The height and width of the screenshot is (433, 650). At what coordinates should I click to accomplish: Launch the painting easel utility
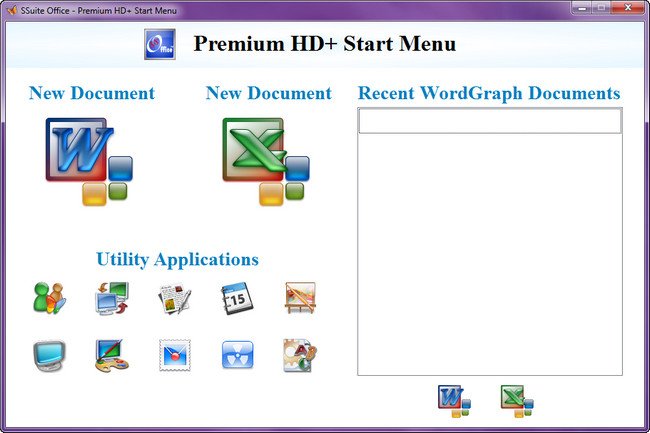click(300, 298)
